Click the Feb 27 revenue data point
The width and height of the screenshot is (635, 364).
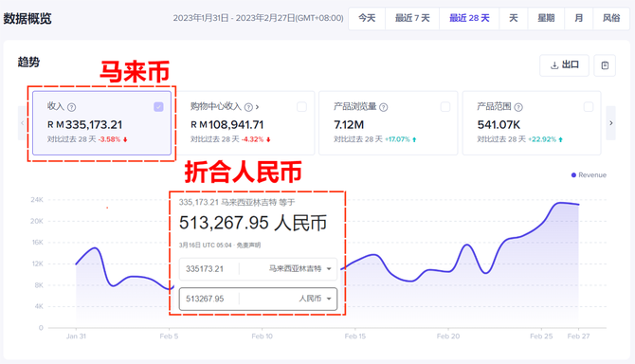click(579, 205)
